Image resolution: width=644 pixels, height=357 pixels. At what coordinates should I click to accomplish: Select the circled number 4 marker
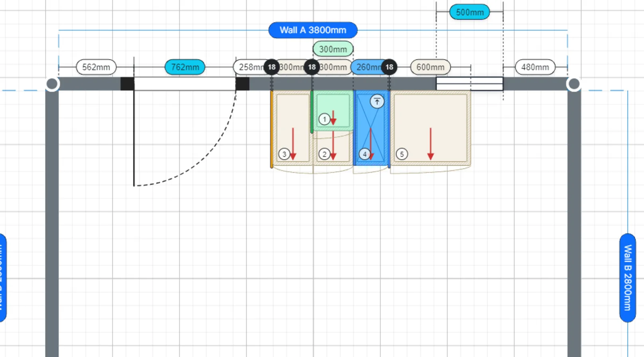tap(365, 154)
